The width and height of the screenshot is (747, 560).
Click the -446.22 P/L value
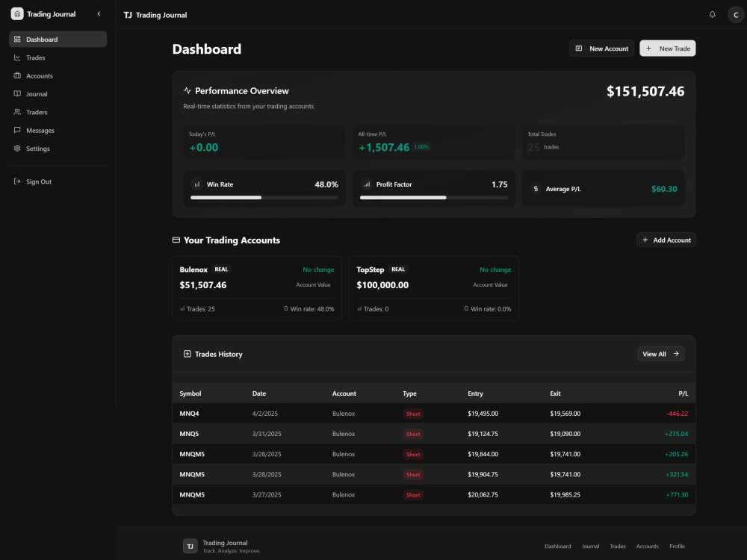(x=677, y=414)
